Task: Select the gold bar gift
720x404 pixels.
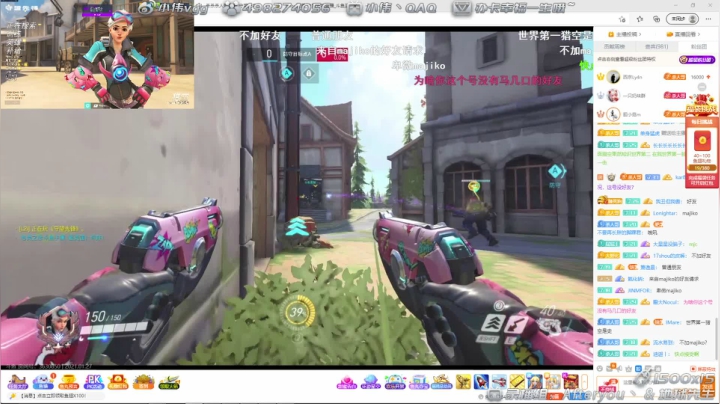Action: pyautogui.click(x=517, y=382)
